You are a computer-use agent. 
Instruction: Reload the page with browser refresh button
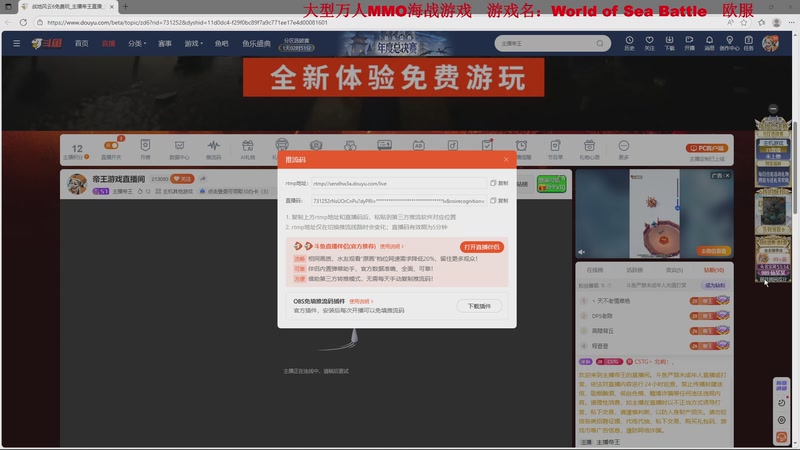pos(23,22)
